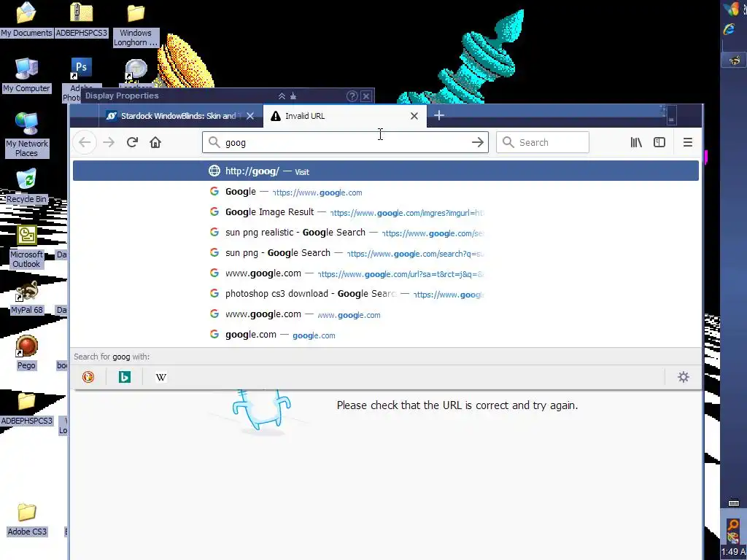Click the address bar containing goog
The height and width of the screenshot is (560, 747).
pos(345,142)
